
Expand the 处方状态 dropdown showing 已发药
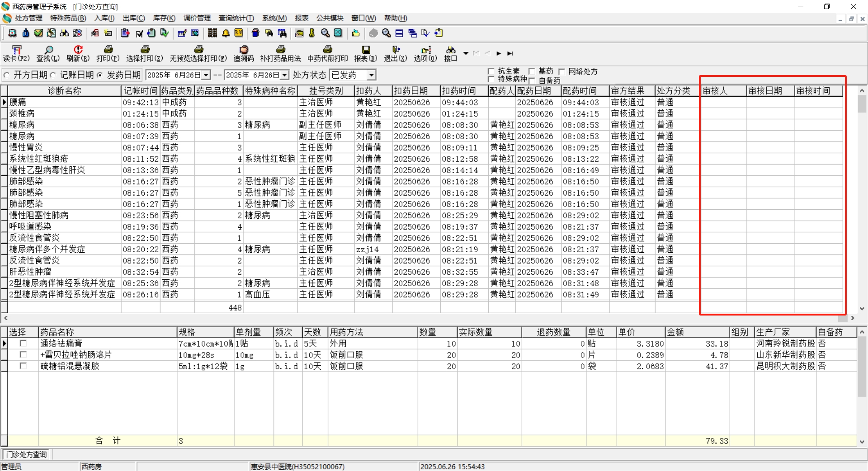pos(371,75)
